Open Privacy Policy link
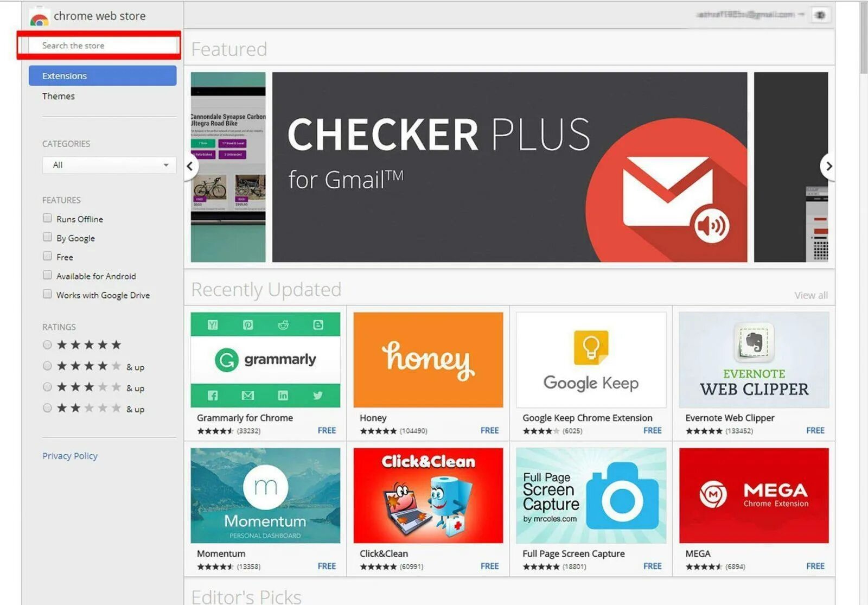868x605 pixels. click(70, 456)
